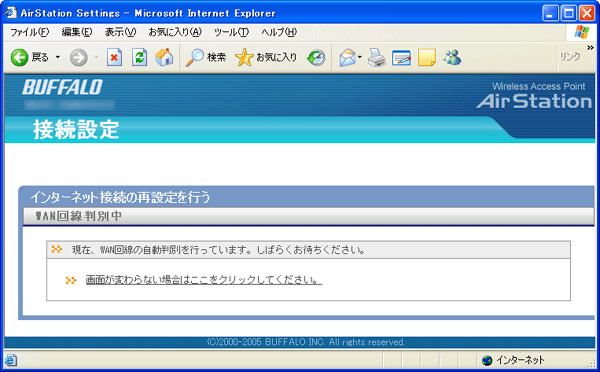The width and height of the screenshot is (600, 372).
Task: Open the ファイル(F) menu
Action: pos(29,32)
